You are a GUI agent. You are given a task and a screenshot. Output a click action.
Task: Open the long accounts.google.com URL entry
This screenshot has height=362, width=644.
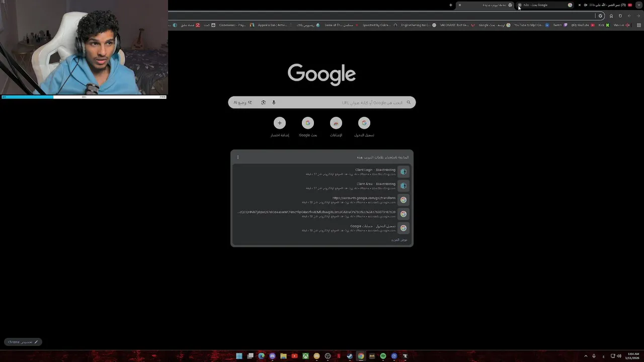(322, 214)
